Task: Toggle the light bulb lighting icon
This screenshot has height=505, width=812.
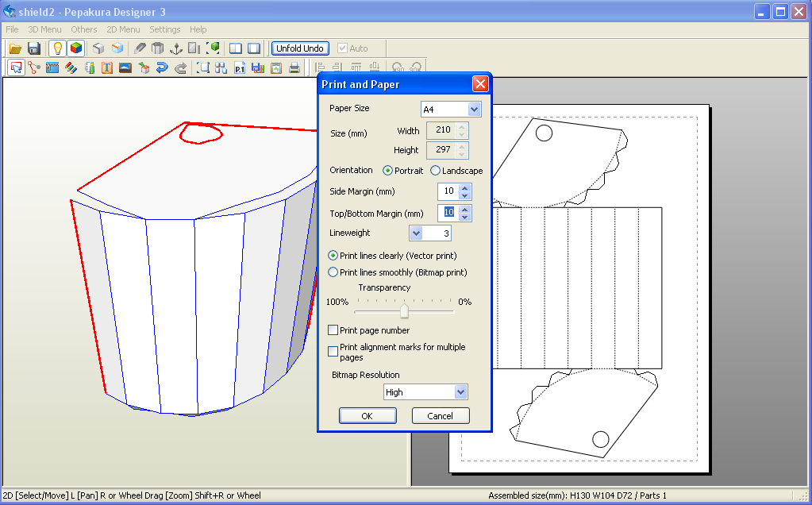Action: pyautogui.click(x=57, y=48)
